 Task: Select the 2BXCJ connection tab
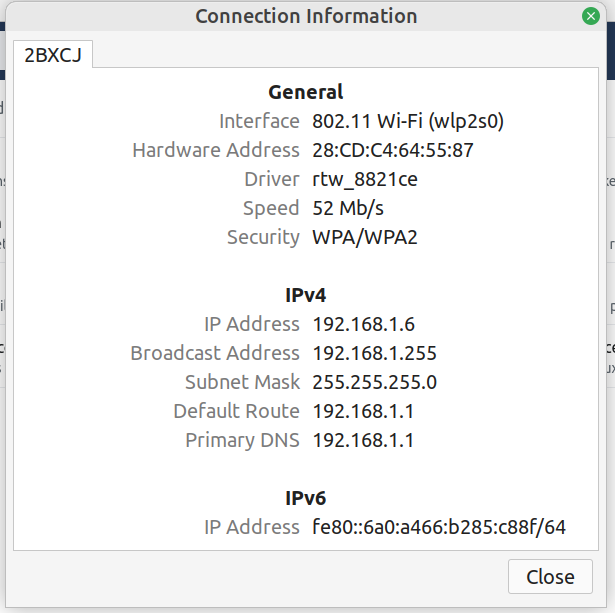tap(52, 54)
